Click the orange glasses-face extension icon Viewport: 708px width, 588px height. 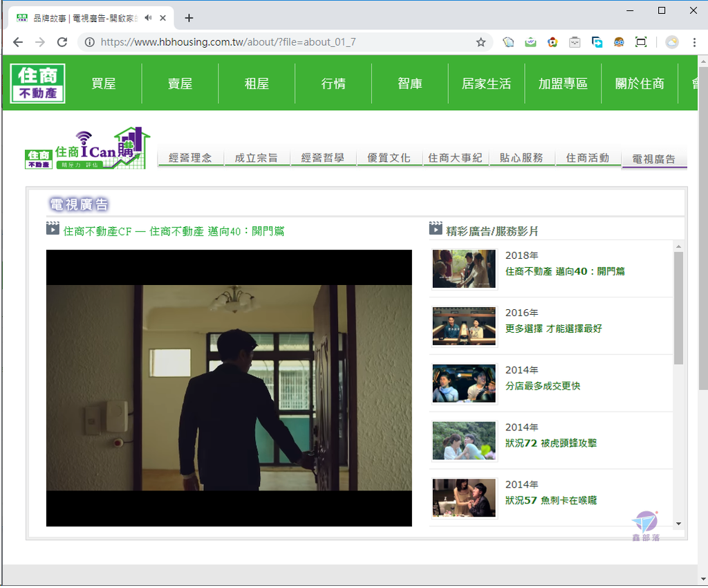[619, 42]
